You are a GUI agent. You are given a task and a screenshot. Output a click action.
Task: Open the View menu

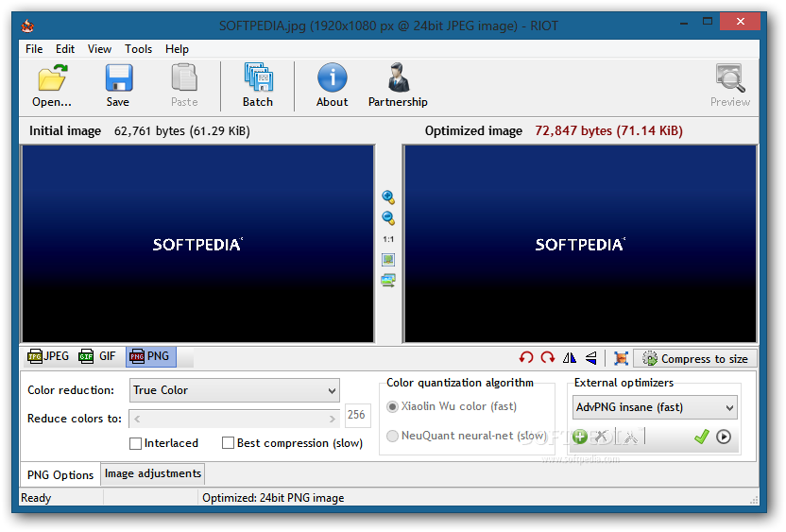pos(99,49)
